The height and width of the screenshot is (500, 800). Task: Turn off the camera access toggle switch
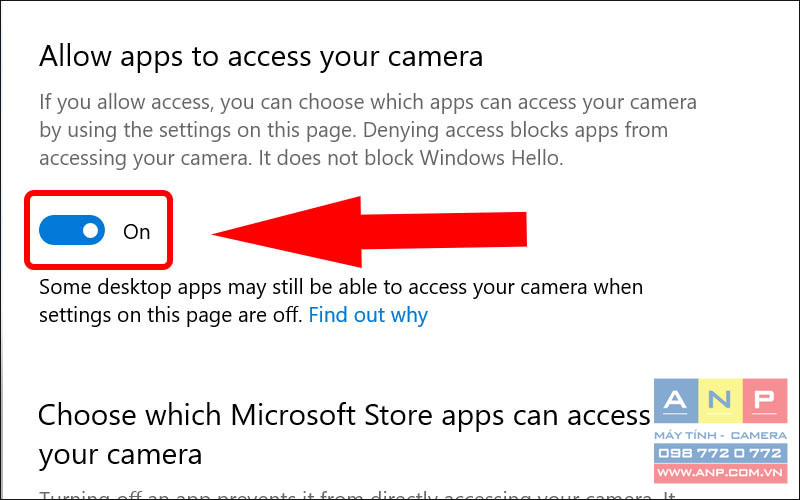tap(72, 230)
